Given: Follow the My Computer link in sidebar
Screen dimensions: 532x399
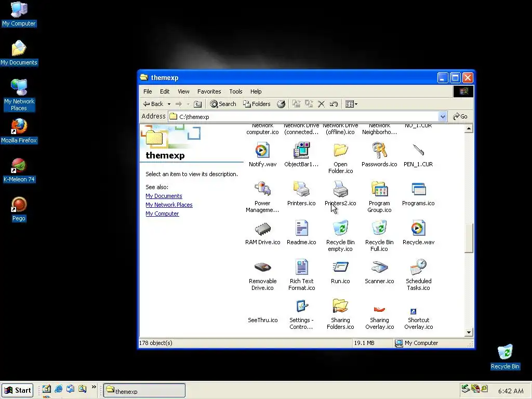Looking at the screenshot, I should pyautogui.click(x=162, y=214).
